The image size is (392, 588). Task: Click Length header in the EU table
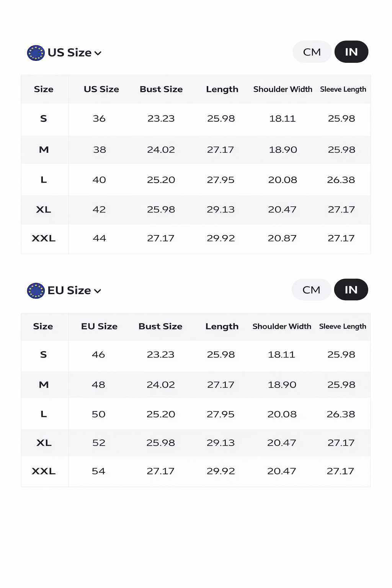(222, 327)
